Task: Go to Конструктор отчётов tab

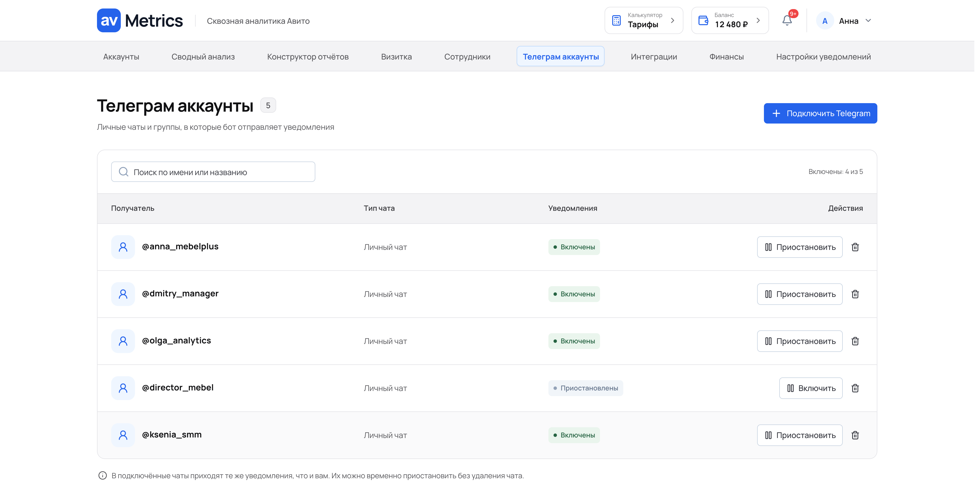Action: [308, 57]
